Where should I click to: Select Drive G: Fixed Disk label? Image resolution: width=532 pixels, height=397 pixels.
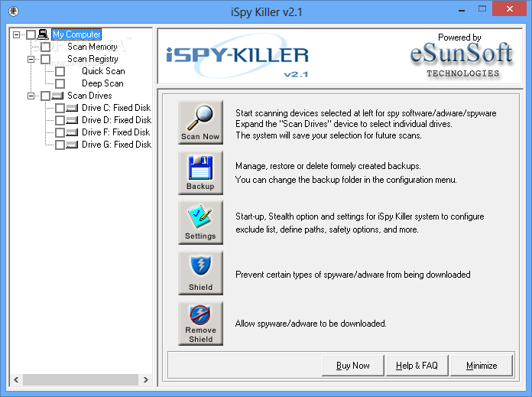[117, 145]
